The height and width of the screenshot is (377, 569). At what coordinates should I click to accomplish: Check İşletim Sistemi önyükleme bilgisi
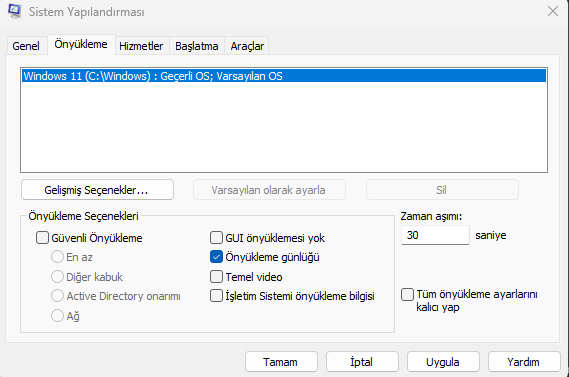216,296
